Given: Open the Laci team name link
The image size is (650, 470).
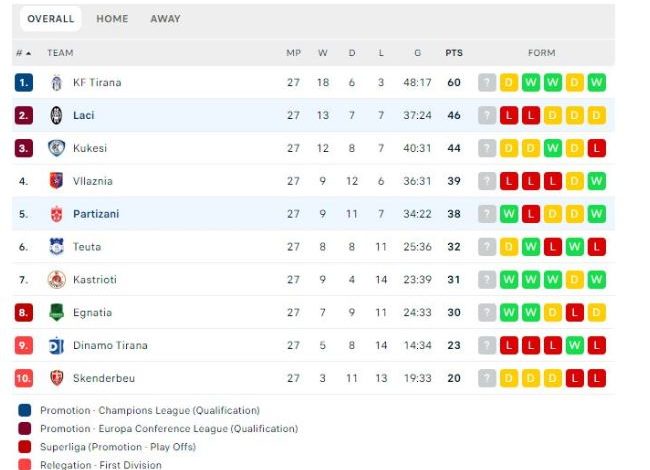Looking at the screenshot, I should tap(84, 115).
